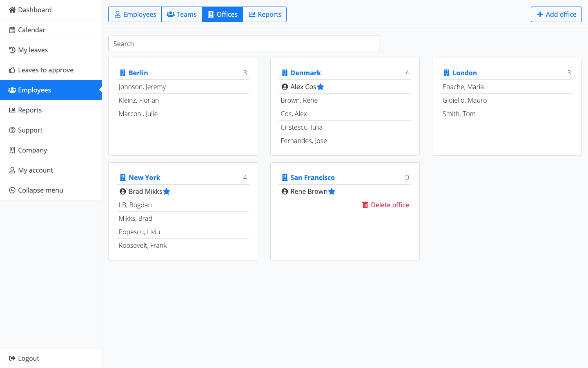The image size is (588, 368).
Task: Click the Collapse menu arrow icon
Action: click(12, 190)
